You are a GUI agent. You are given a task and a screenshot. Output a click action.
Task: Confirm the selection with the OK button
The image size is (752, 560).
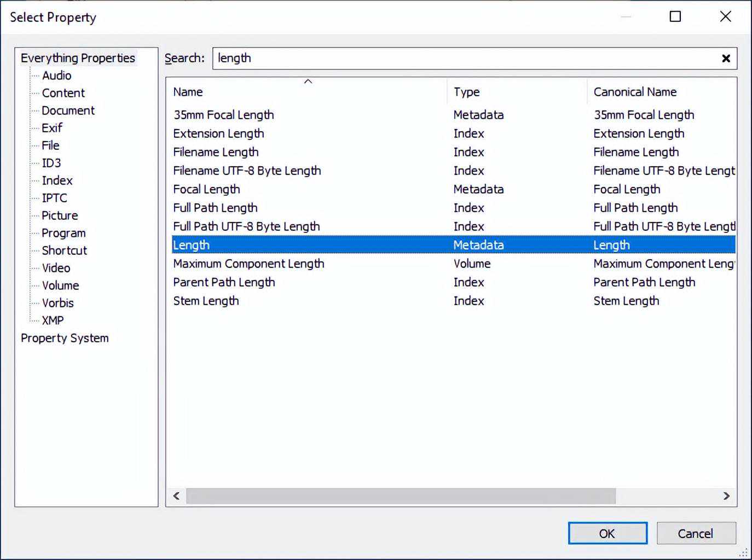point(607,533)
